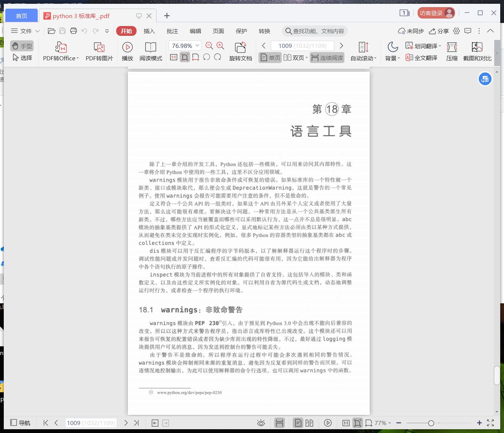Viewport: 504px width, 433px height.
Task: Switch to 单页 single page view
Action: (x=270, y=58)
